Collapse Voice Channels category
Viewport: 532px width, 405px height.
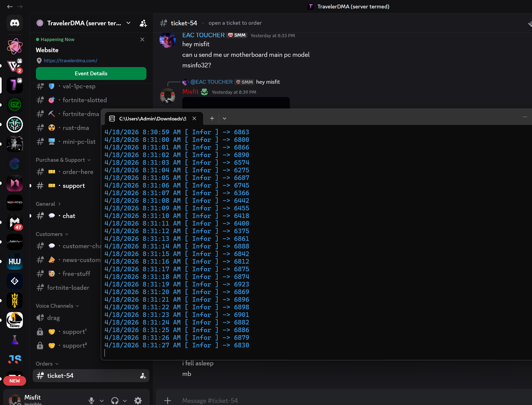(57, 306)
